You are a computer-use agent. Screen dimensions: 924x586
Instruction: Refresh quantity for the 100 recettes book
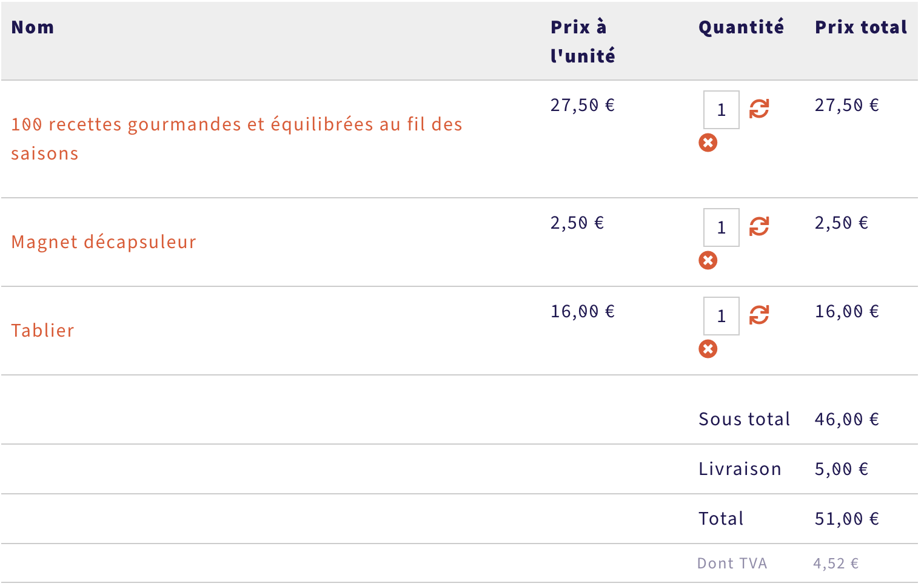pyautogui.click(x=758, y=109)
